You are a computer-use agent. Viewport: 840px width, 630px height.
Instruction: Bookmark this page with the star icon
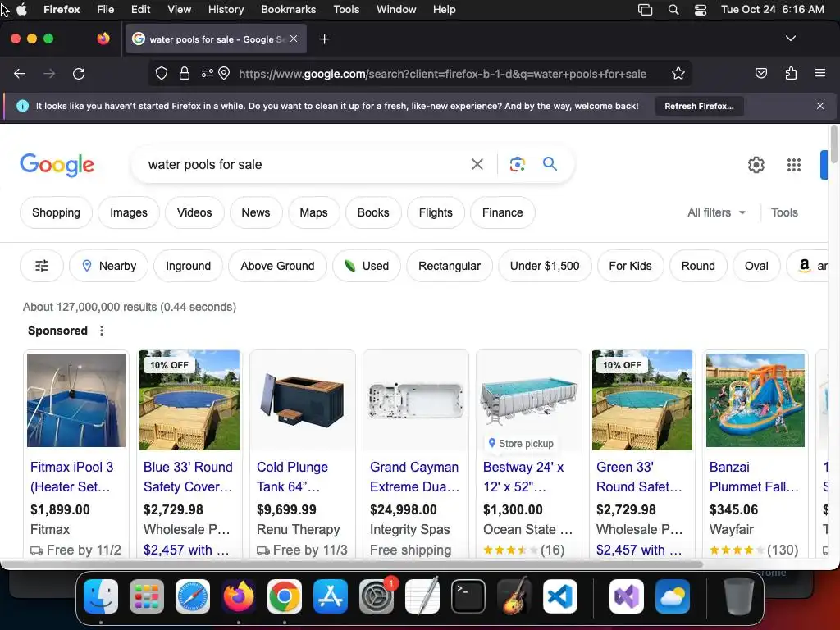click(678, 73)
